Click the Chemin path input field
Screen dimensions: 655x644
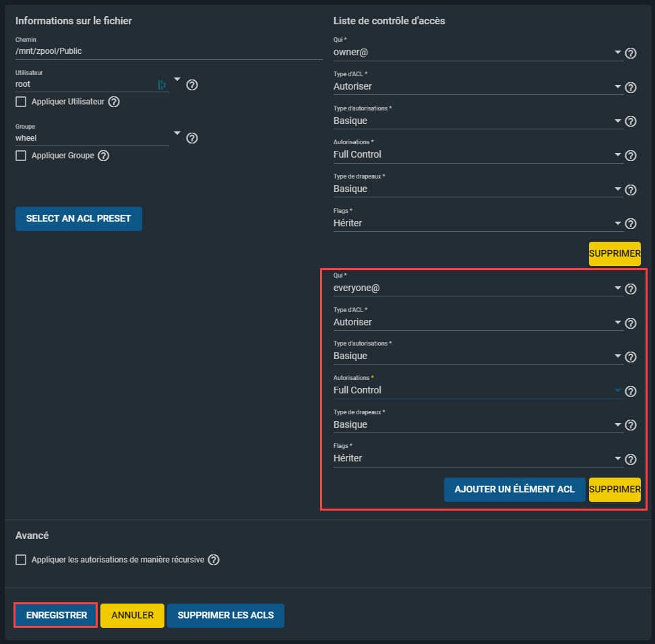click(168, 51)
